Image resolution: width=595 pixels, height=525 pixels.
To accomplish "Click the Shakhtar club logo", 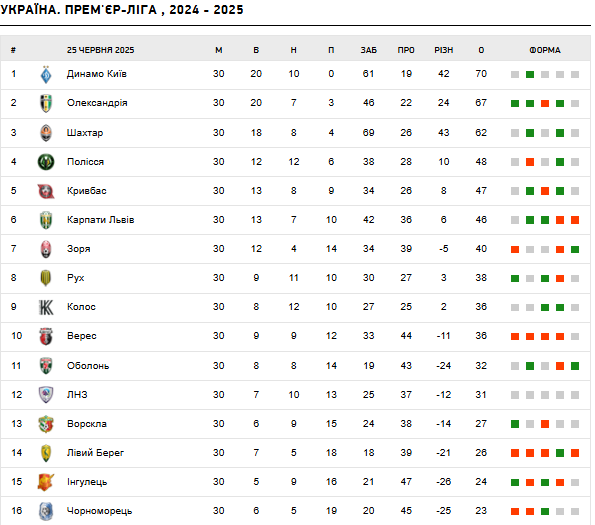I will [46, 133].
